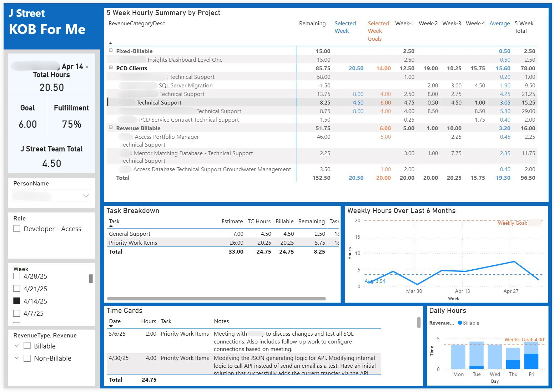Check the 4/7/25 week checkbox

17,313
